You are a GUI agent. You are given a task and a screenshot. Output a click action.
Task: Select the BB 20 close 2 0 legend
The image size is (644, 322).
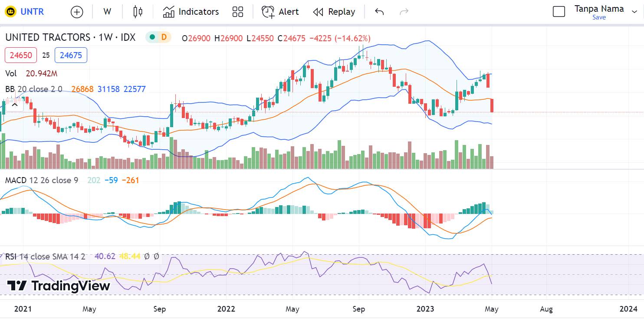click(x=34, y=89)
